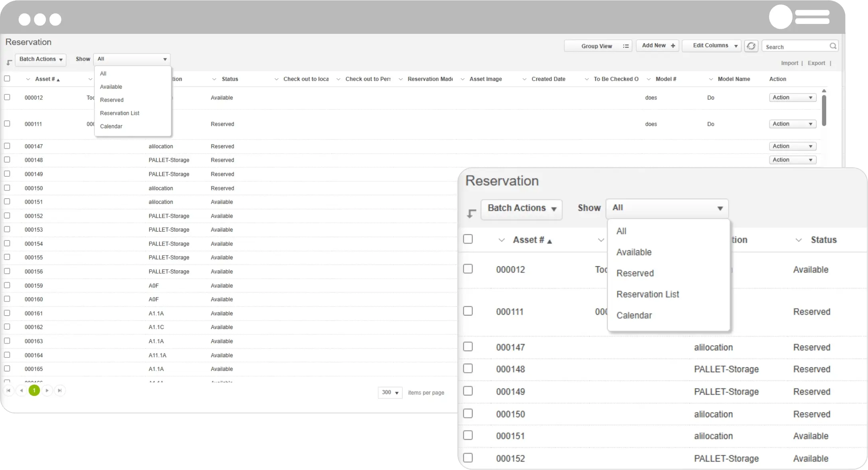The height and width of the screenshot is (470, 868).
Task: Select Reservation List from the Show menu
Action: click(x=120, y=113)
